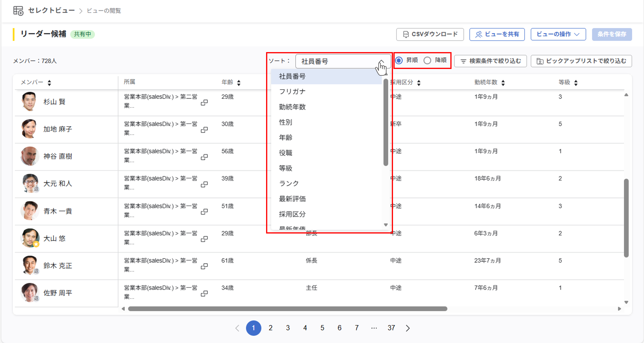
Task: Click the Select View table icon in breadcrumb
Action: point(18,11)
